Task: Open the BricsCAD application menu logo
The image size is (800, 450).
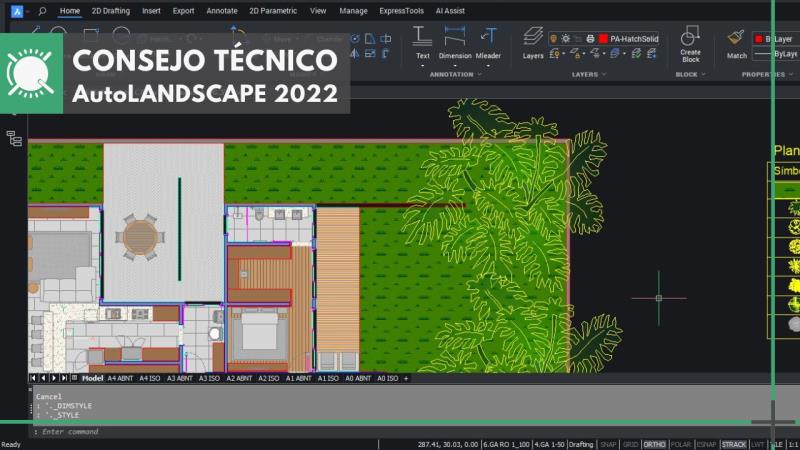Action: pos(17,11)
